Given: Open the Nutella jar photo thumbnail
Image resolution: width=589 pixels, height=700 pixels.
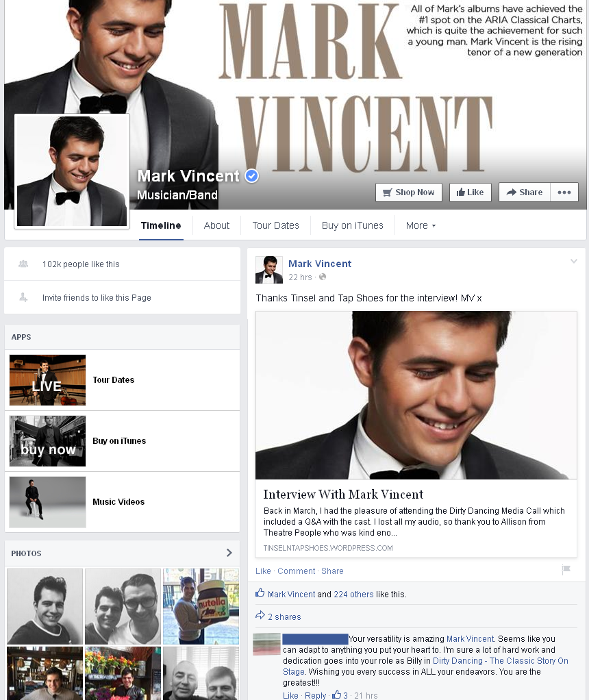Looking at the screenshot, I should pyautogui.click(x=201, y=606).
